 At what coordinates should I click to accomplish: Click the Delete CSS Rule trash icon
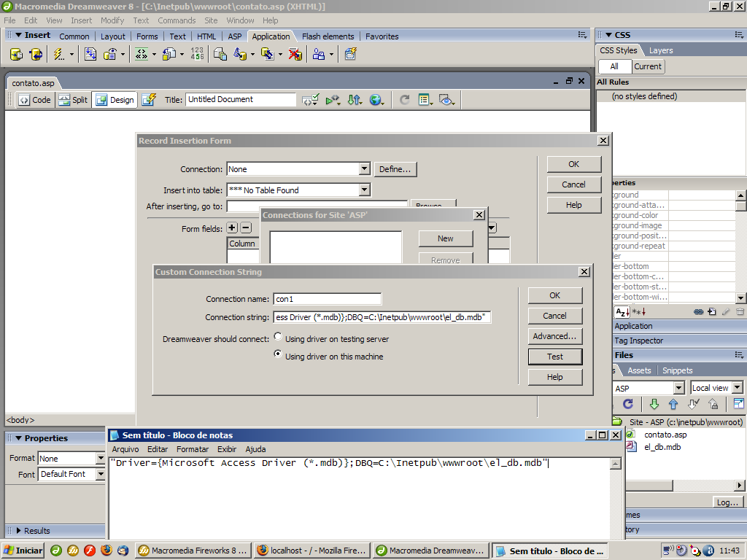click(740, 312)
